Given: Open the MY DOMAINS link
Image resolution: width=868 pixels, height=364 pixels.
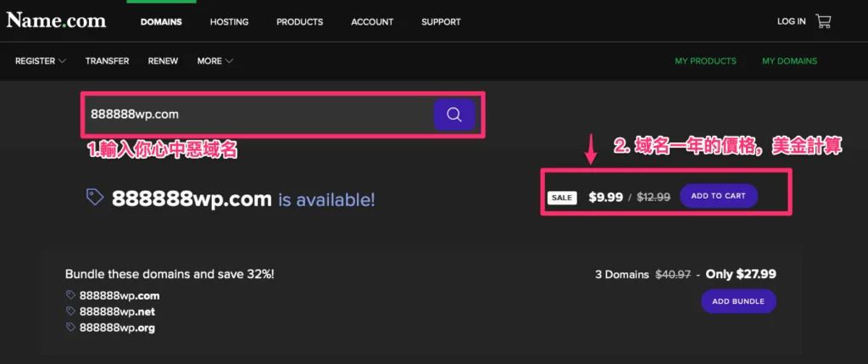Looking at the screenshot, I should [x=789, y=61].
